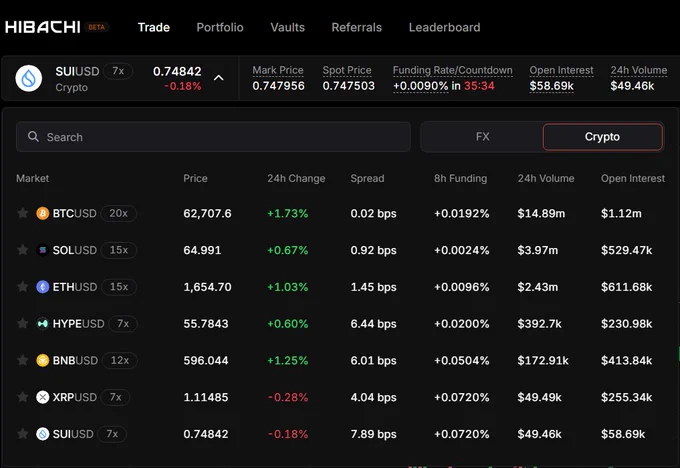Viewport: 680px width, 468px height.
Task: Click the 0.92 bps spread value
Action: point(373,250)
